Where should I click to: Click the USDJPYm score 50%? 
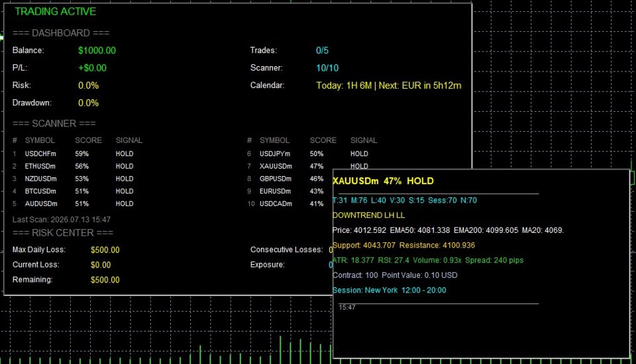click(x=317, y=154)
